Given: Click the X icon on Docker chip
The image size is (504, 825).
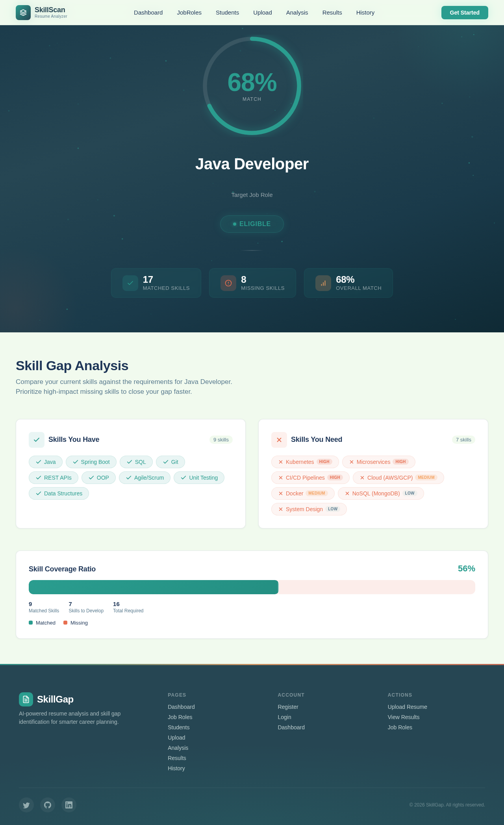Looking at the screenshot, I should (281, 493).
